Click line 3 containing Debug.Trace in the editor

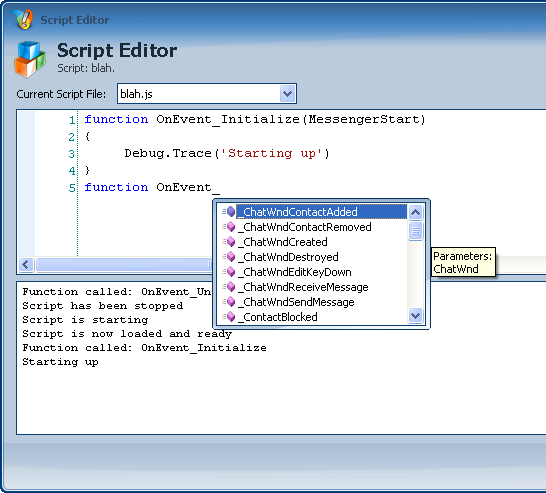[x=226, y=153]
